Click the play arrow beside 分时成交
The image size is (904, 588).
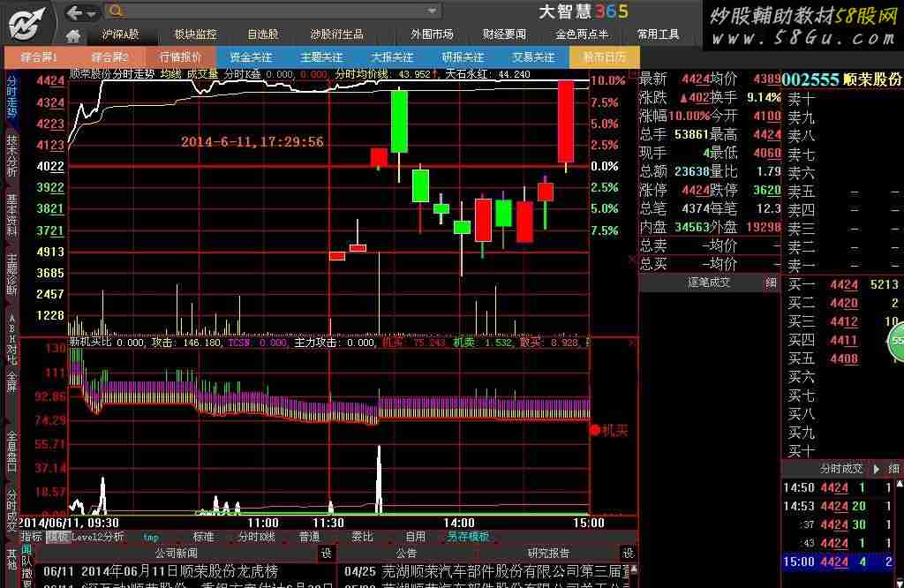877,469
